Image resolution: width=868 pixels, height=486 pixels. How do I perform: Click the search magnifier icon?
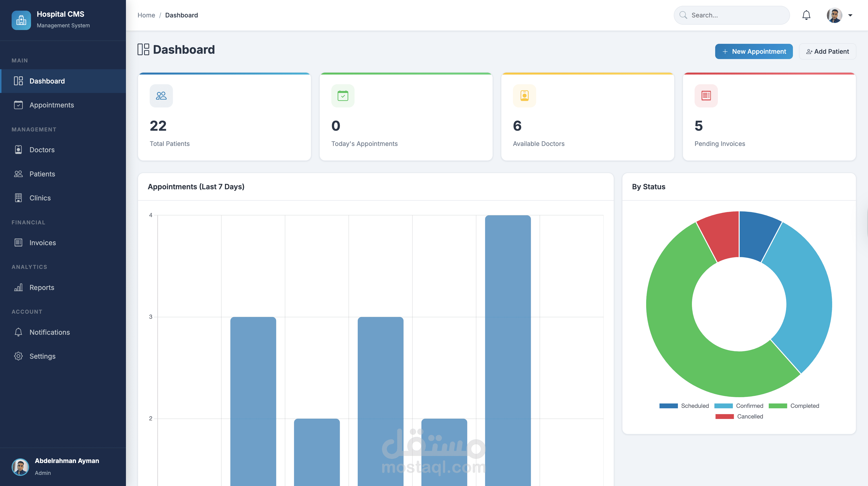(x=683, y=15)
